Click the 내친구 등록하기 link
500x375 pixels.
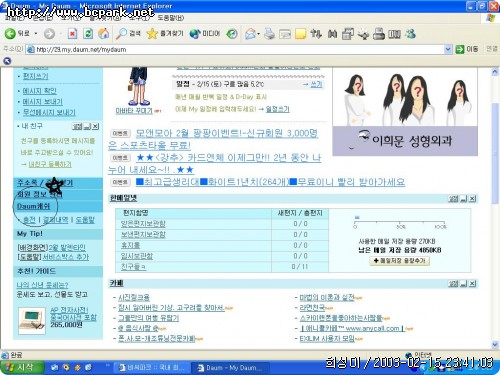[50, 164]
